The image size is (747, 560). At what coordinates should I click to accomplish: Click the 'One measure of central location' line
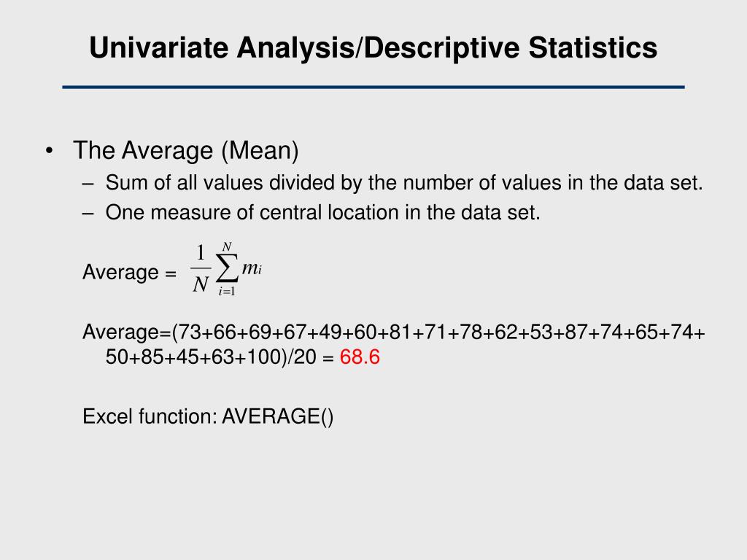coord(323,212)
